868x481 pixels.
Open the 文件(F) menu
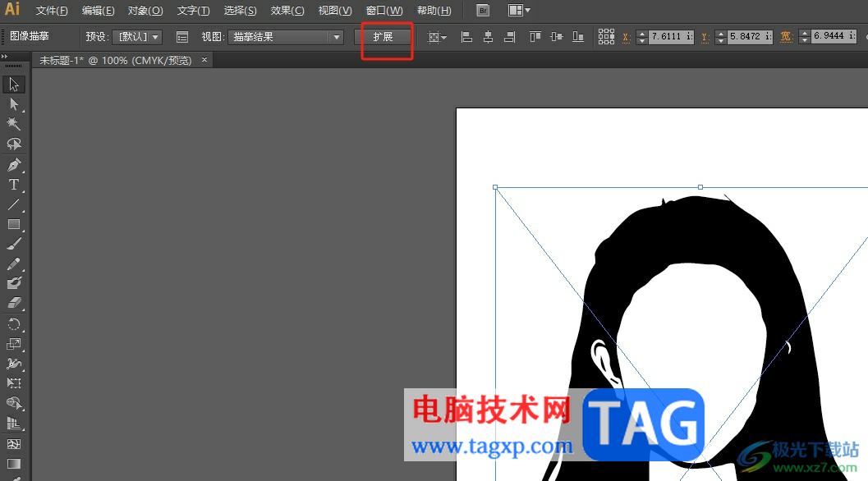[x=52, y=11]
